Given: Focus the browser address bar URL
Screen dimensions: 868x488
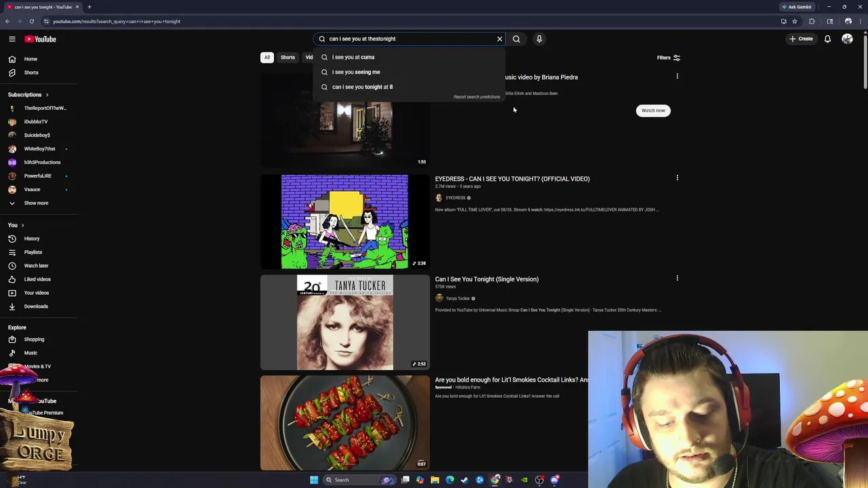Looking at the screenshot, I should coord(116,21).
